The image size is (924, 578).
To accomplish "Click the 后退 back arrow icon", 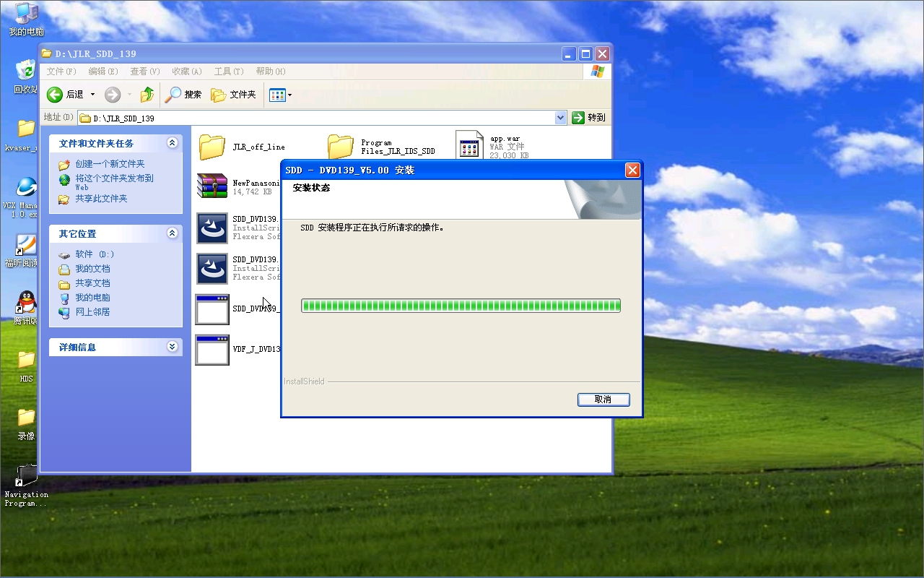I will pos(55,95).
